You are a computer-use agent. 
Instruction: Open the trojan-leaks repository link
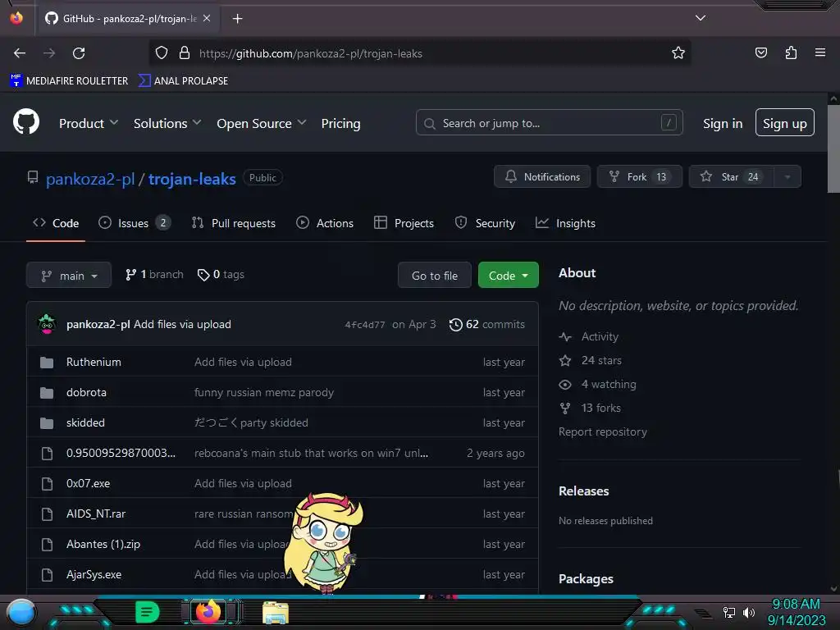coord(192,179)
